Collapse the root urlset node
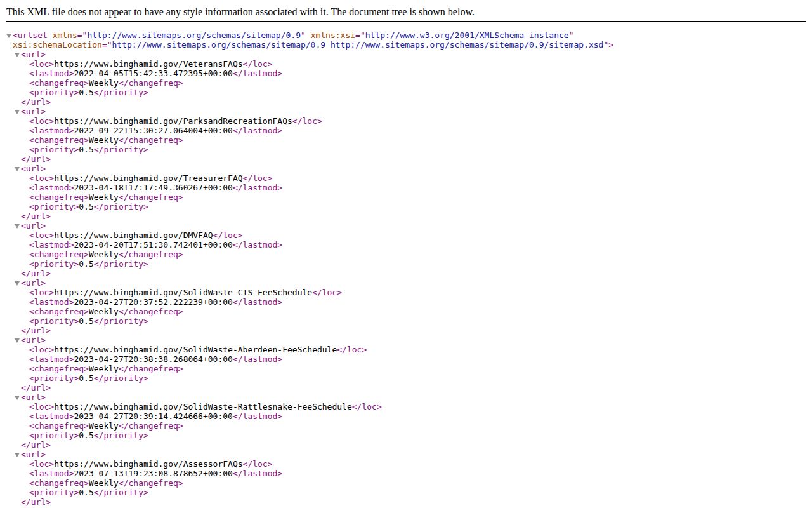 [9, 36]
